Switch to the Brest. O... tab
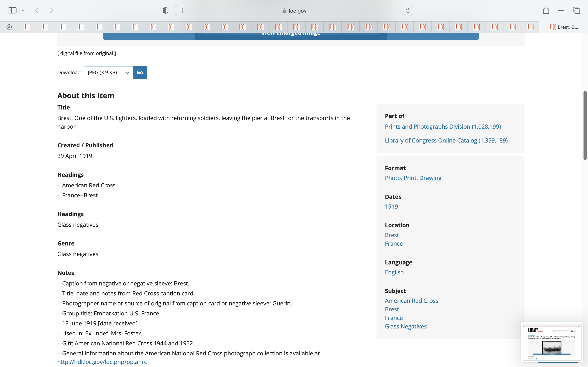 coord(563,27)
